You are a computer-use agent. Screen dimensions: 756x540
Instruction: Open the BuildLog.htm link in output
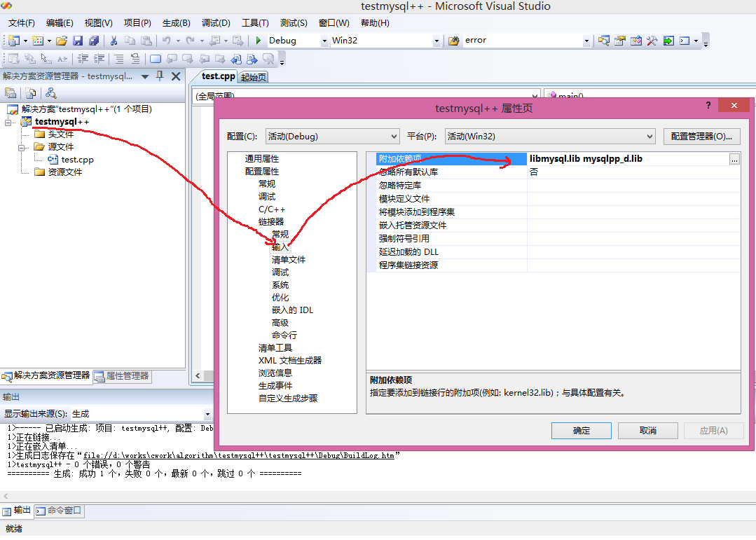point(239,455)
